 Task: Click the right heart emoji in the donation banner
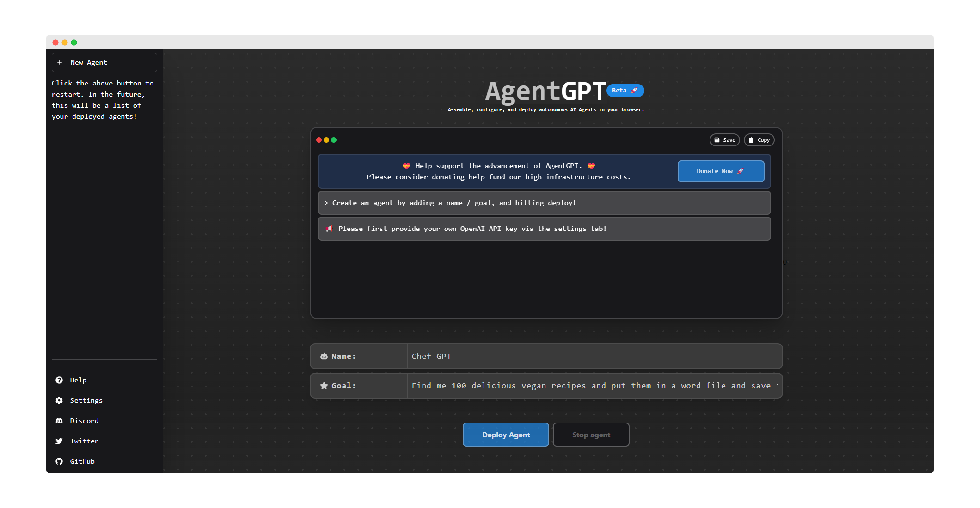click(591, 166)
